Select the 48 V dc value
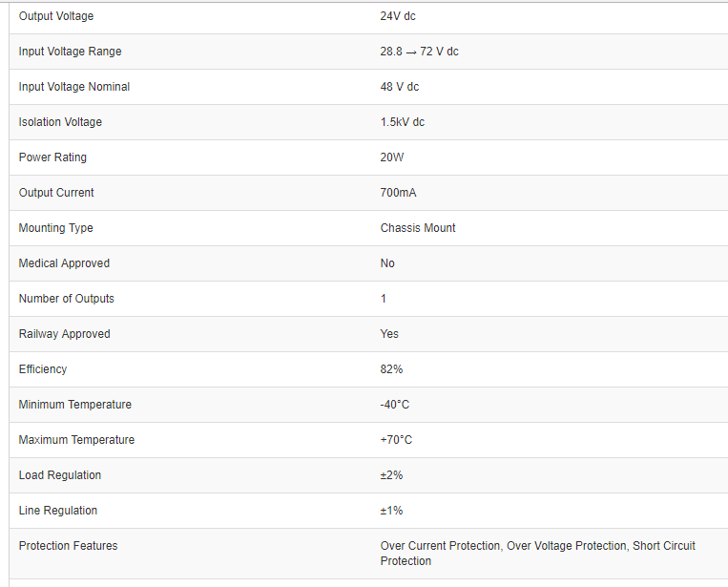This screenshot has height=587, width=728. pyautogui.click(x=400, y=87)
